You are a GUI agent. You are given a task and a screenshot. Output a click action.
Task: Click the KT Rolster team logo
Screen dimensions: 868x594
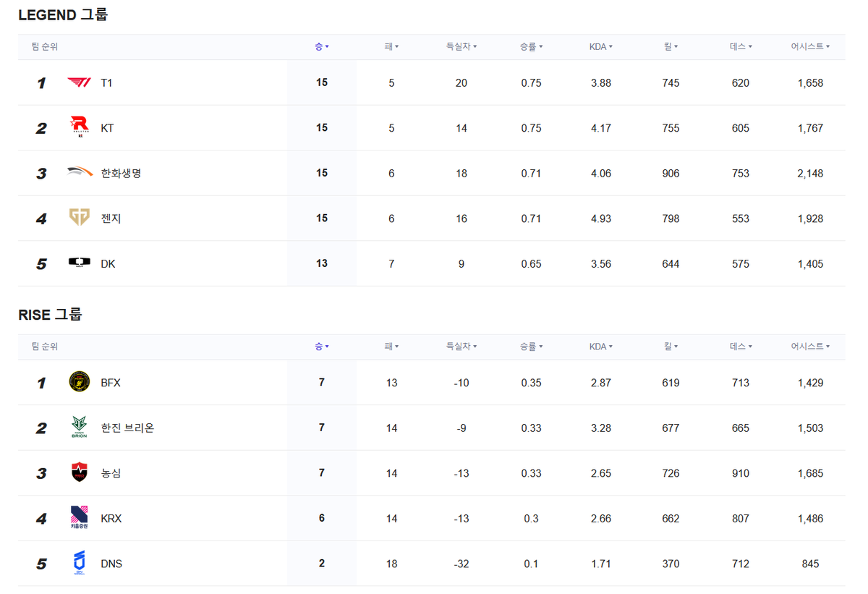pyautogui.click(x=79, y=127)
